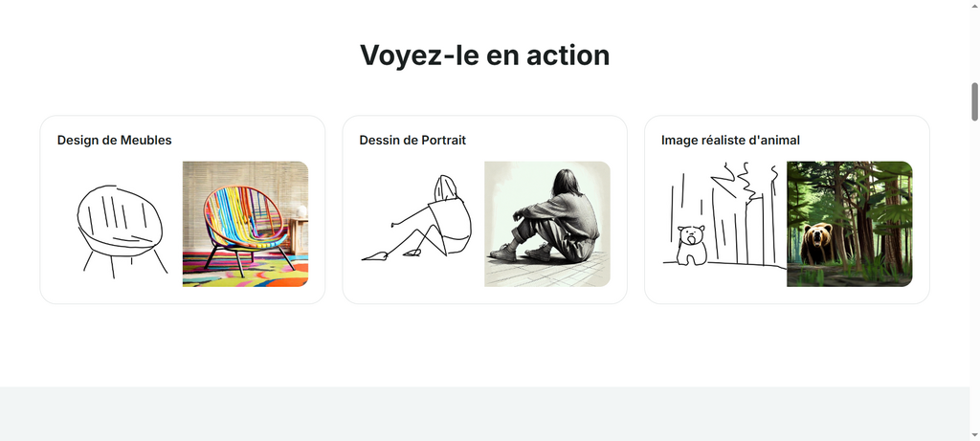Open the shaded seated figure drawing

(x=546, y=224)
